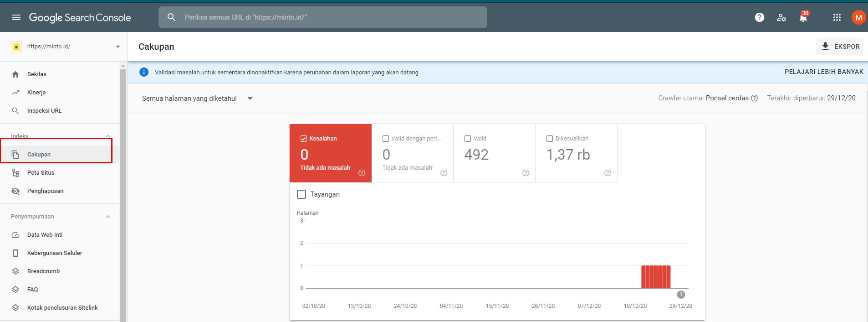Click help icon in Dikecualikan card

coord(608,173)
